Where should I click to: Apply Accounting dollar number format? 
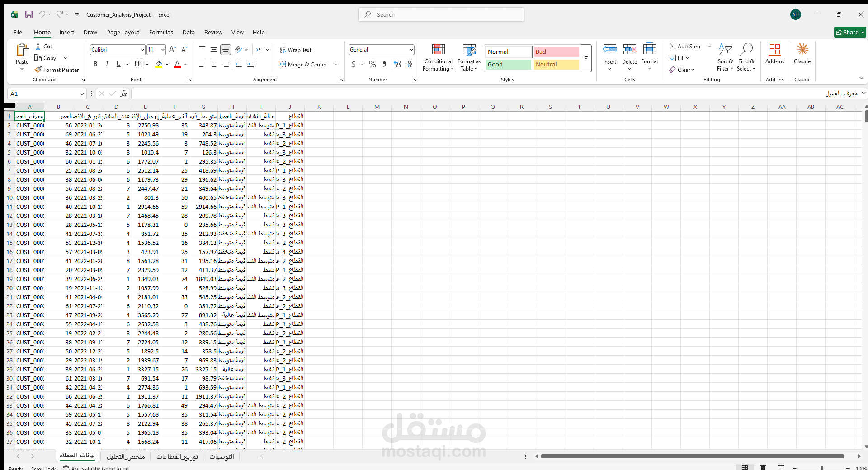[x=354, y=64]
